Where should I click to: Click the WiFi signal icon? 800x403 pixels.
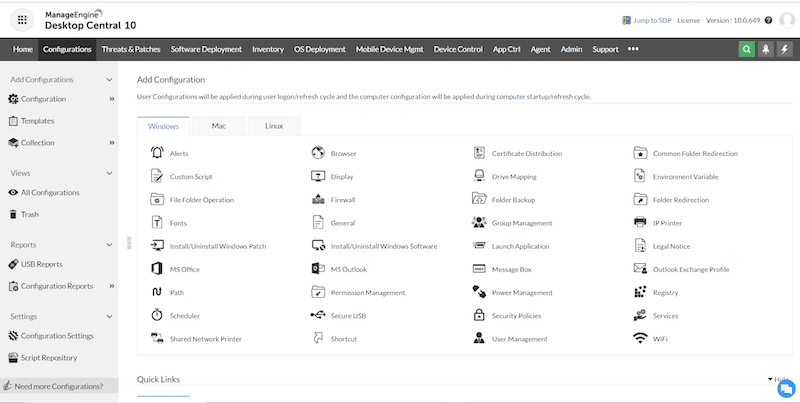point(640,338)
